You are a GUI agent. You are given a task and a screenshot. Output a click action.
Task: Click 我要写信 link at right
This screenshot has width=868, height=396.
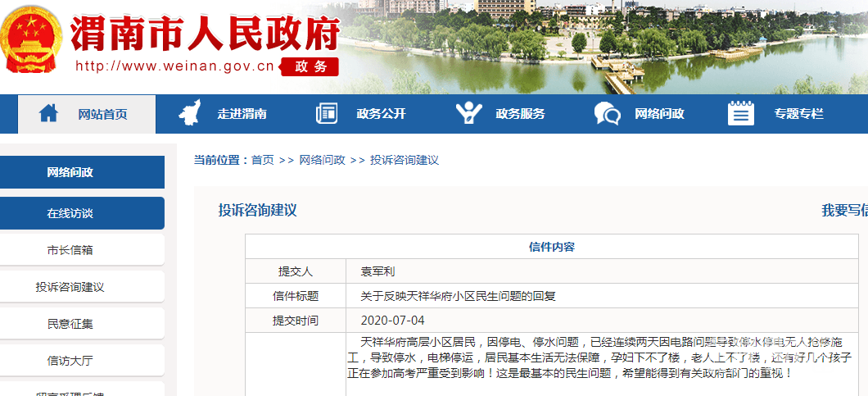tap(843, 211)
